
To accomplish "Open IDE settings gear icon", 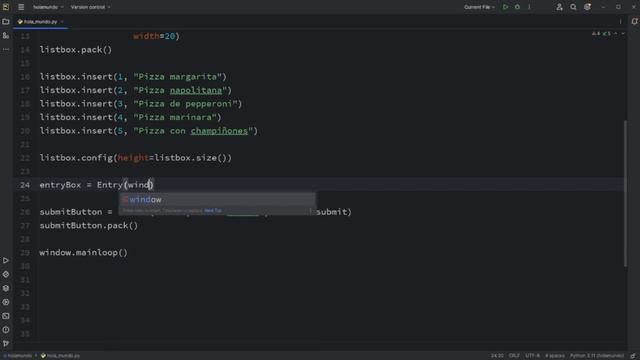I will coord(587,7).
